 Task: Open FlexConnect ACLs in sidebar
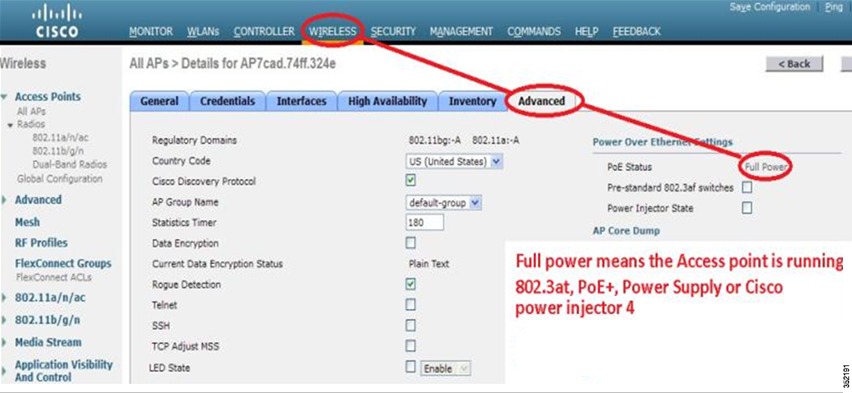(54, 277)
